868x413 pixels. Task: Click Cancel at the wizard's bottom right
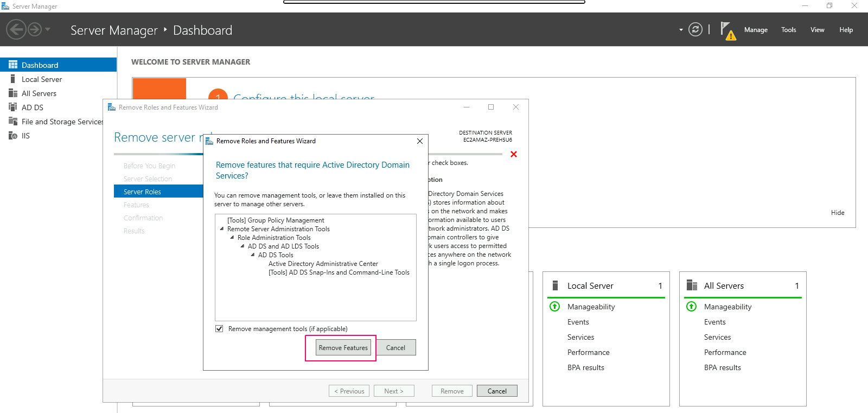(497, 391)
